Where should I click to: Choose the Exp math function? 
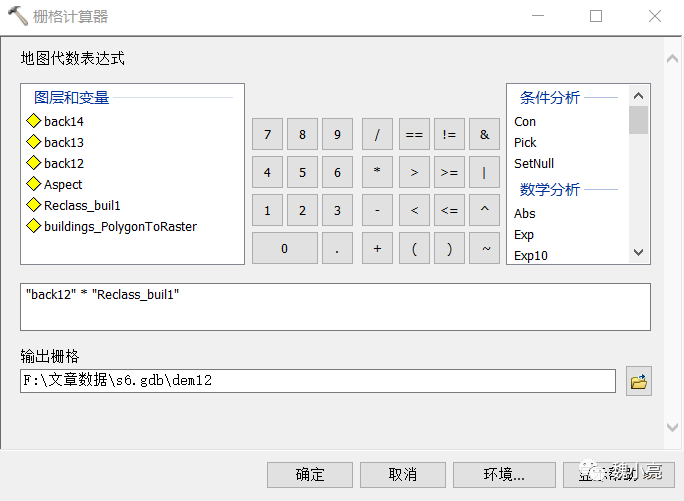[x=523, y=235]
